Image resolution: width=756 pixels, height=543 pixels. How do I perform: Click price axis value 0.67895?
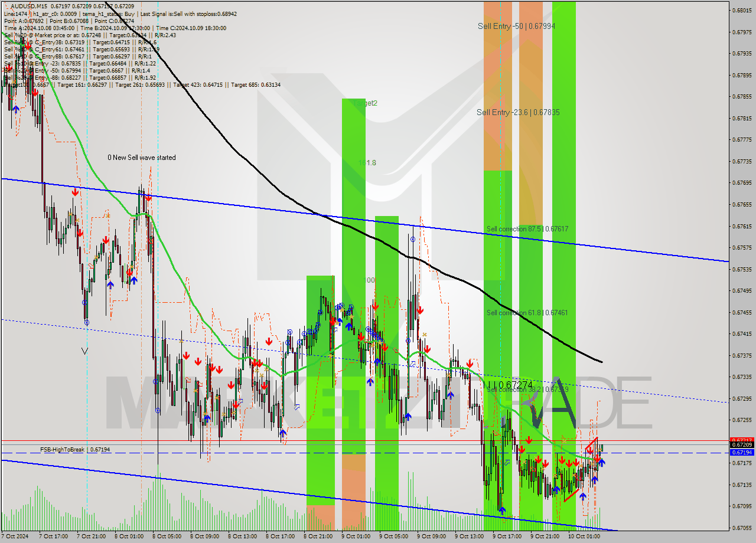point(742,75)
